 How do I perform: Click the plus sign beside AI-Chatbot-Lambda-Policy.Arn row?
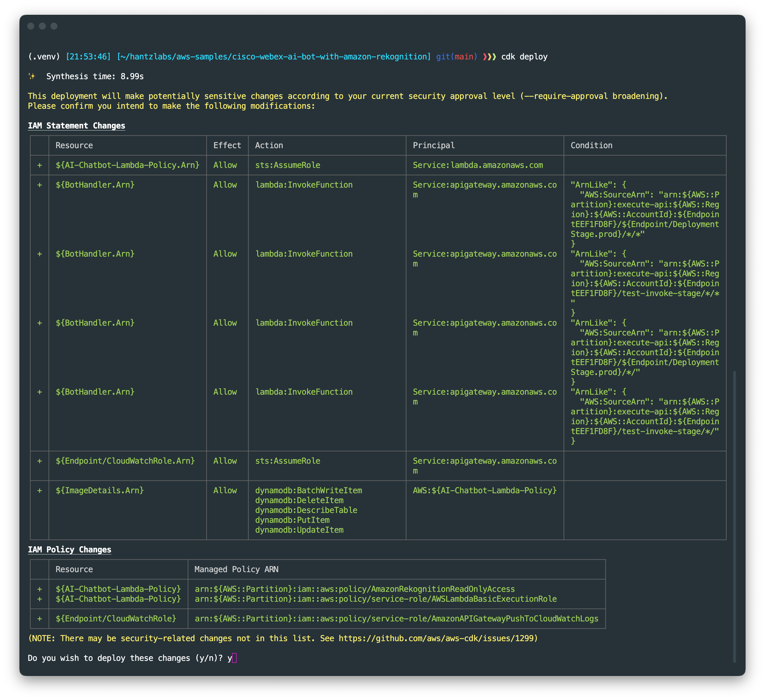pyautogui.click(x=39, y=165)
